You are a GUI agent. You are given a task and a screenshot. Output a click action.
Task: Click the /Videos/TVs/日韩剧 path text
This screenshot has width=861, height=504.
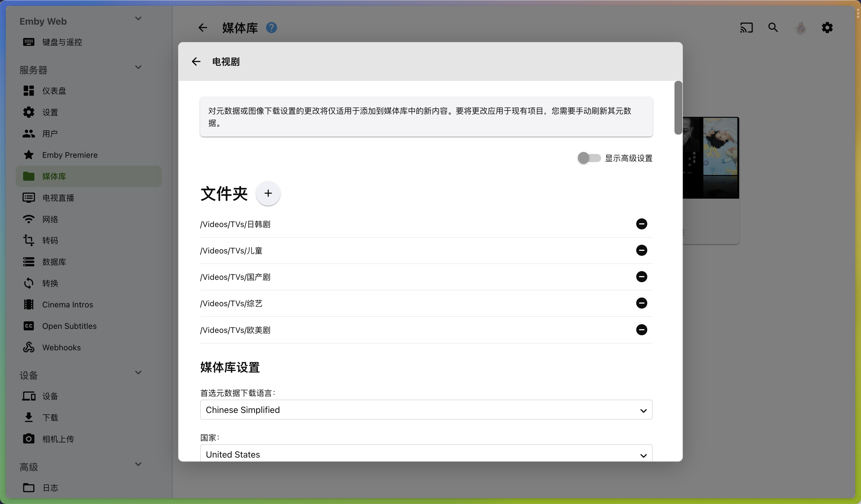235,224
